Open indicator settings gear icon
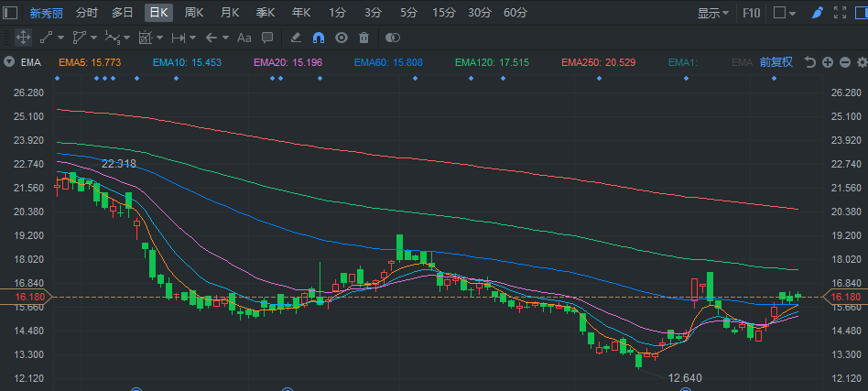 (862, 62)
